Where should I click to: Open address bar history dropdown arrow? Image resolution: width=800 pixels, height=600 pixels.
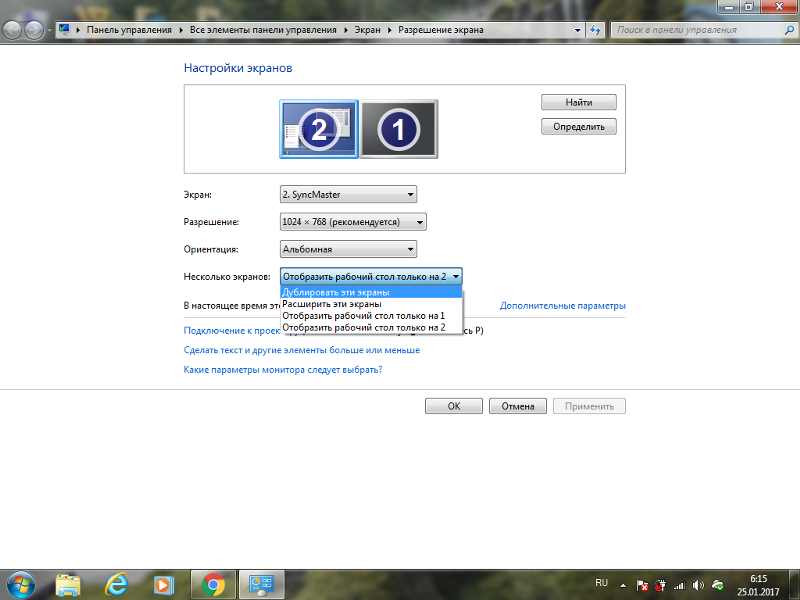578,30
